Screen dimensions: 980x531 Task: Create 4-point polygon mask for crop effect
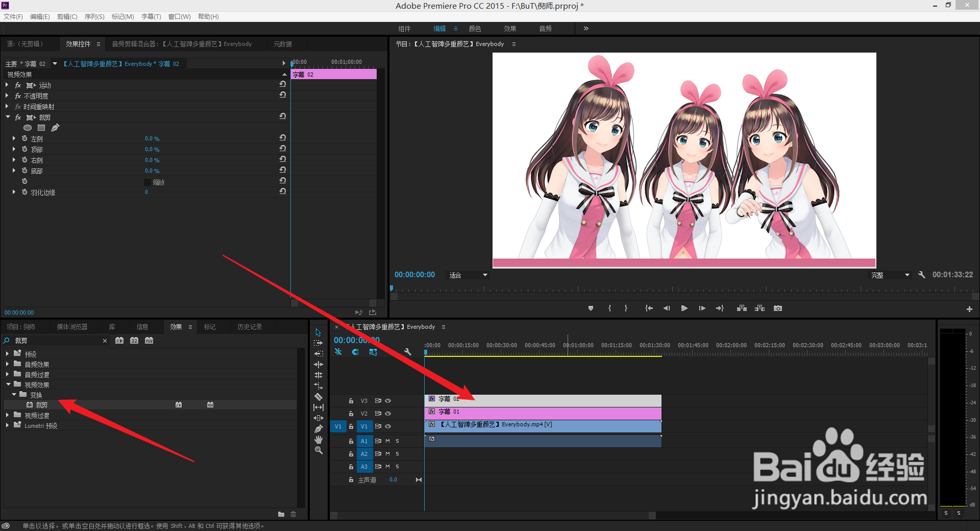41,128
